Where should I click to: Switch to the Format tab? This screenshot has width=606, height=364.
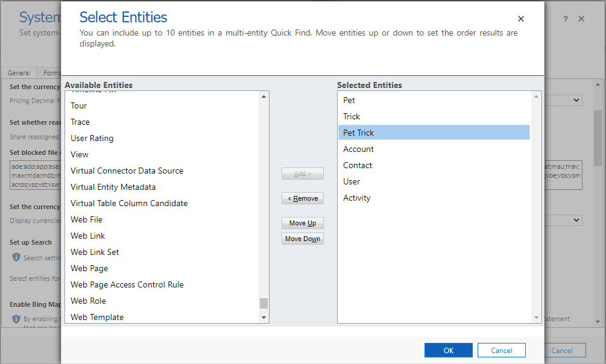tap(51, 72)
